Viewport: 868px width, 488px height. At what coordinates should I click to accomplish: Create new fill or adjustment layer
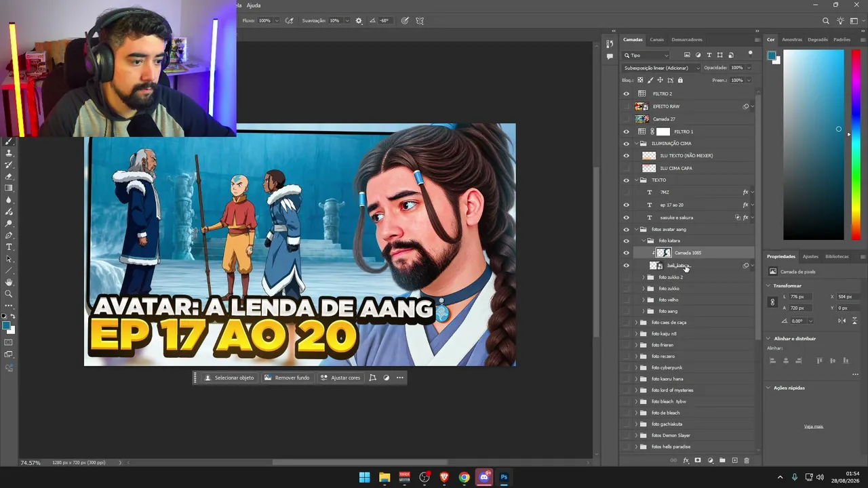point(710,461)
